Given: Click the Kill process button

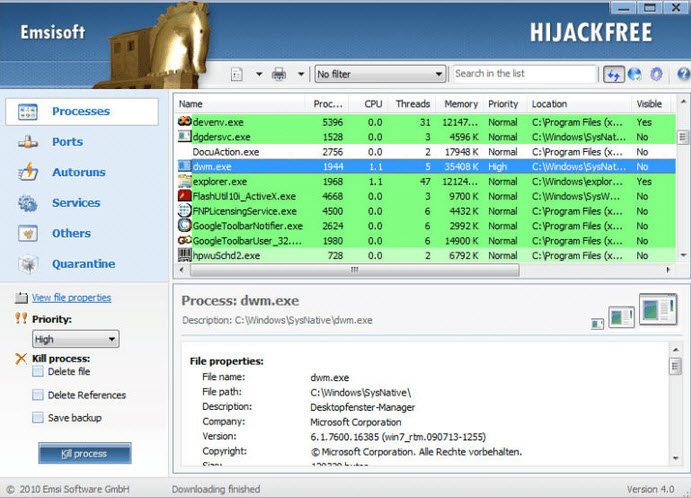Looking at the screenshot, I should 85,453.
